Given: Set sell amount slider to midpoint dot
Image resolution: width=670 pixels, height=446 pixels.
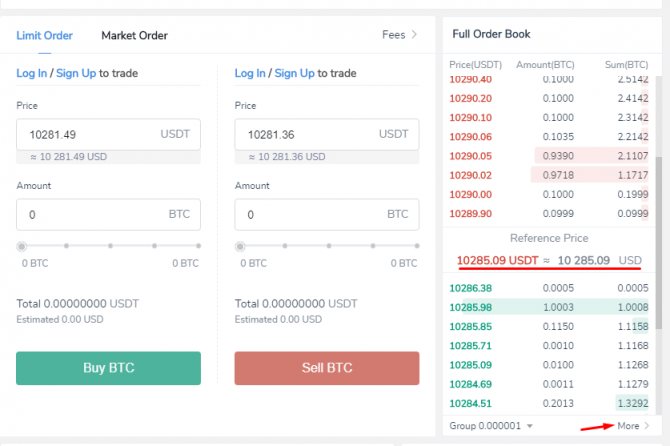Looking at the screenshot, I should click(329, 246).
